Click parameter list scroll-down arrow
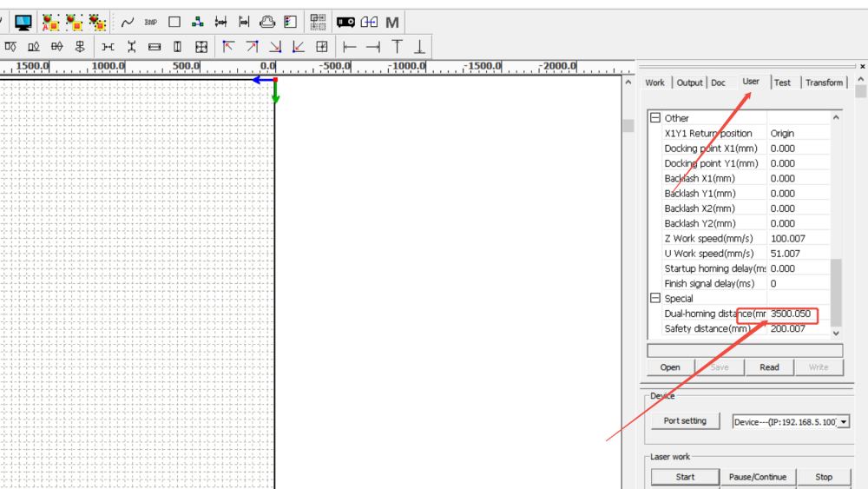 point(836,334)
